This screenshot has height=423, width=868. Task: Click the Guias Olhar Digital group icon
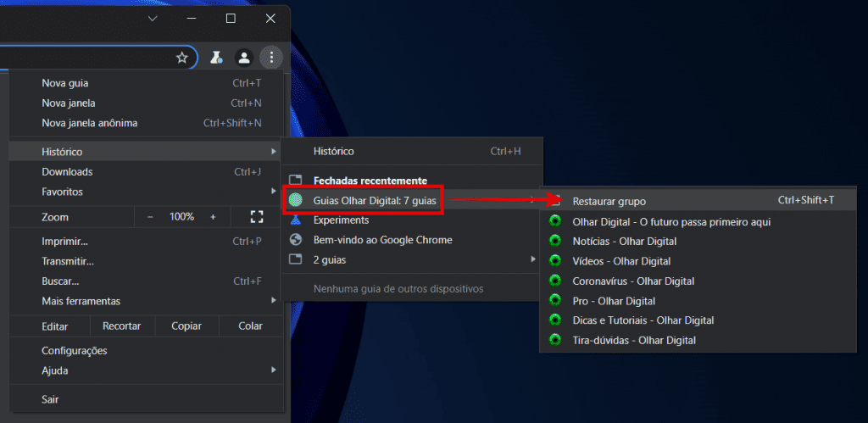pos(296,200)
